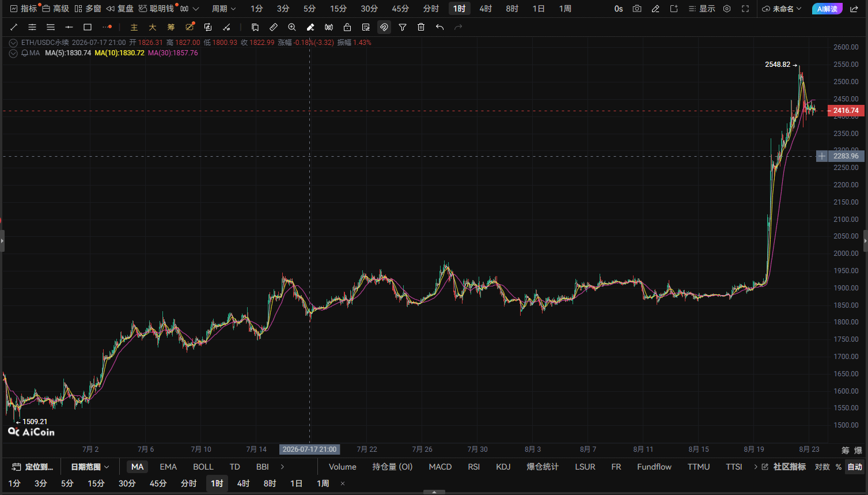Image resolution: width=868 pixels, height=495 pixels.
Task: Collapse the MA indicator legend row
Action: (x=13, y=53)
